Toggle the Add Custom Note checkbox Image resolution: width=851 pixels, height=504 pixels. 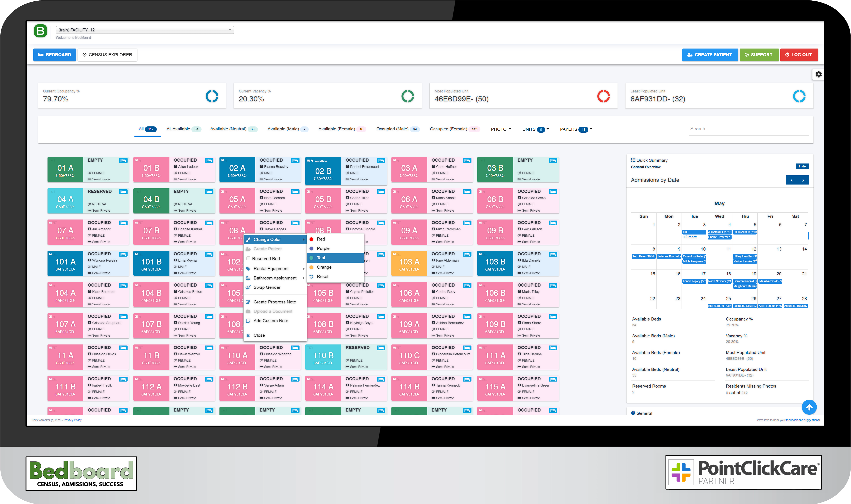click(248, 321)
